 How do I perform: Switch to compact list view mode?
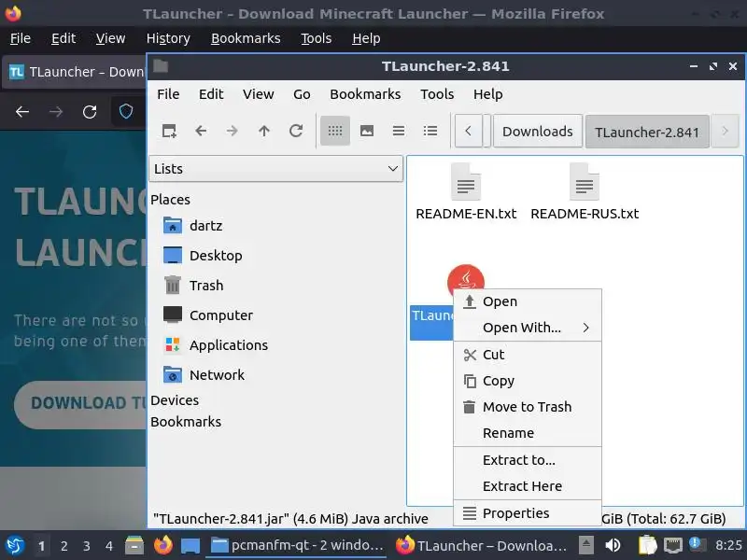point(399,131)
